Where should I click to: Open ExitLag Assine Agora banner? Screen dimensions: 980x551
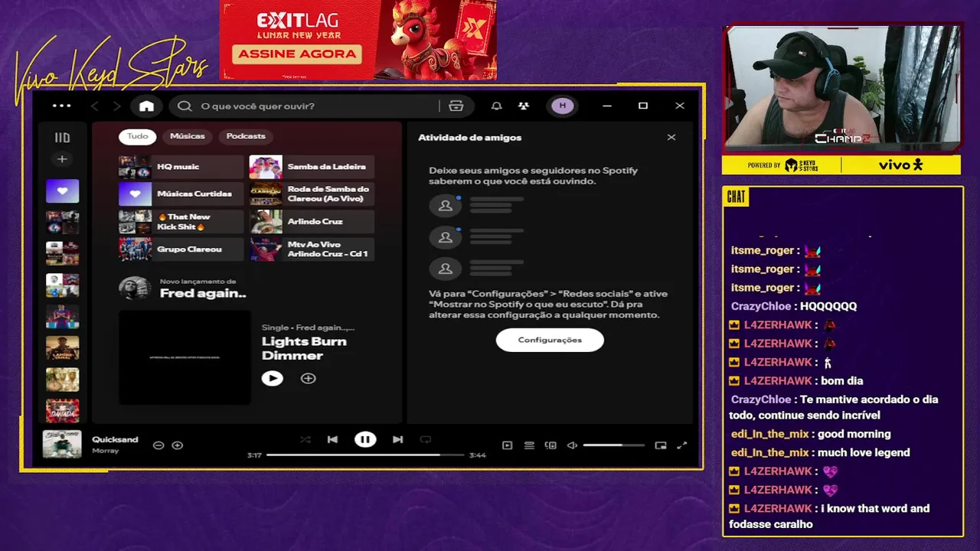pyautogui.click(x=358, y=40)
